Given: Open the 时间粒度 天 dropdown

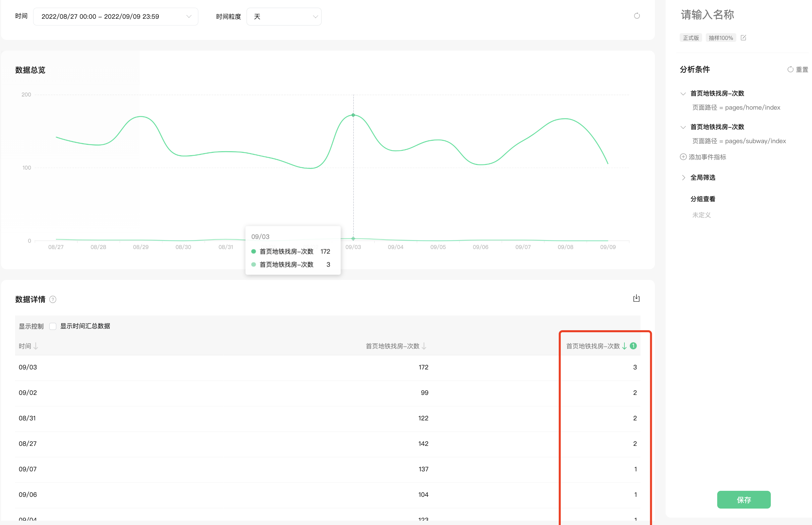Looking at the screenshot, I should tap(284, 17).
